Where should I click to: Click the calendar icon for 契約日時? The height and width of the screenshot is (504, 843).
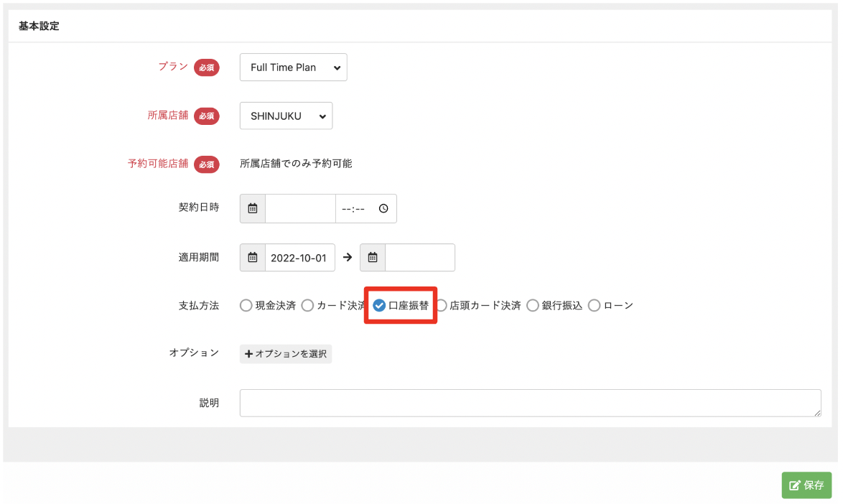(x=253, y=209)
